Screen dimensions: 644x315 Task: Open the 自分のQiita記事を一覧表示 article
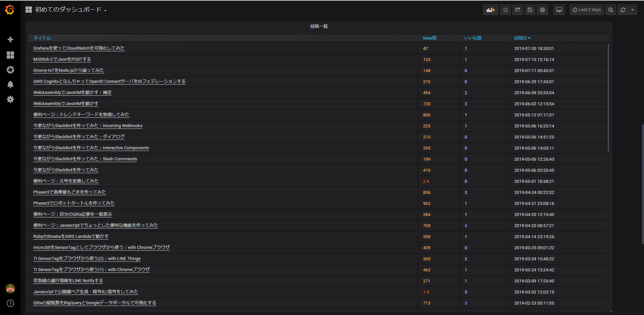coord(72,214)
